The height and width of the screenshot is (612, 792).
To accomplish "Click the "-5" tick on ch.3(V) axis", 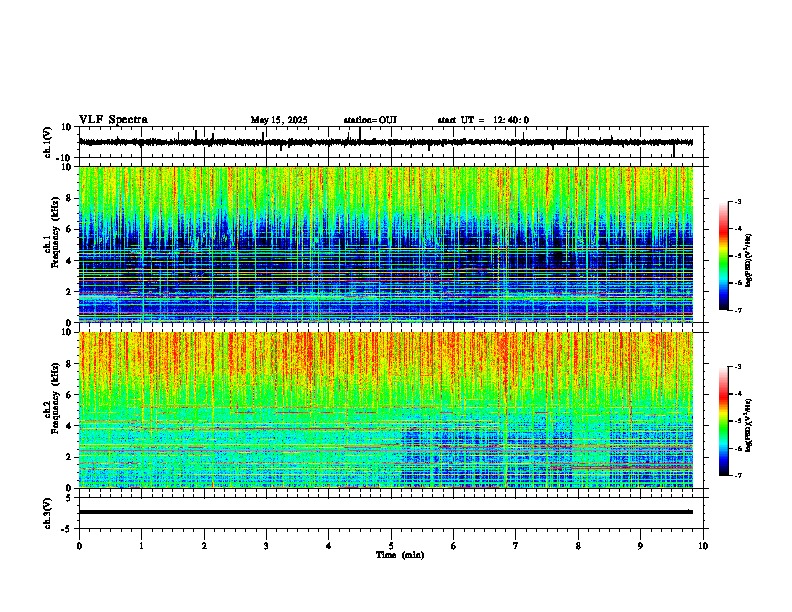I will [x=67, y=529].
